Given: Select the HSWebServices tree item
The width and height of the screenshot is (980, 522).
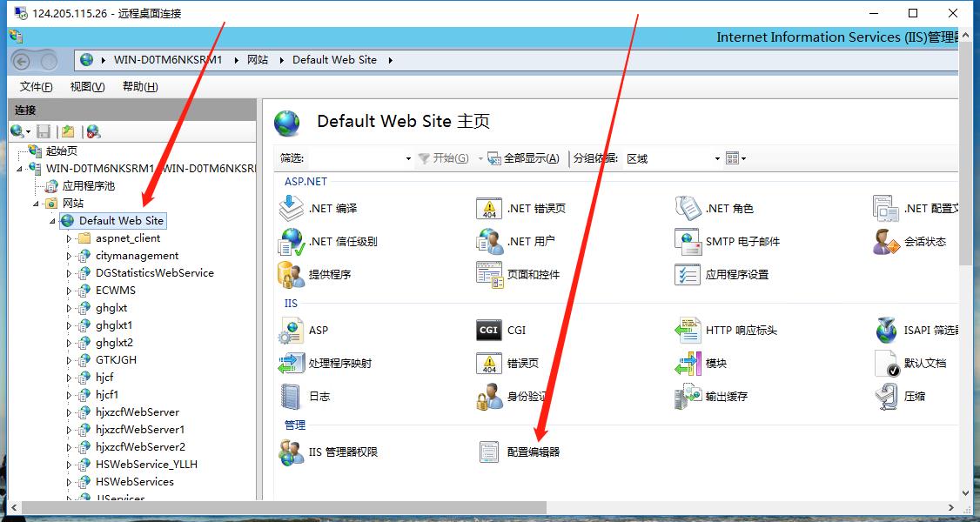Looking at the screenshot, I should point(134,482).
